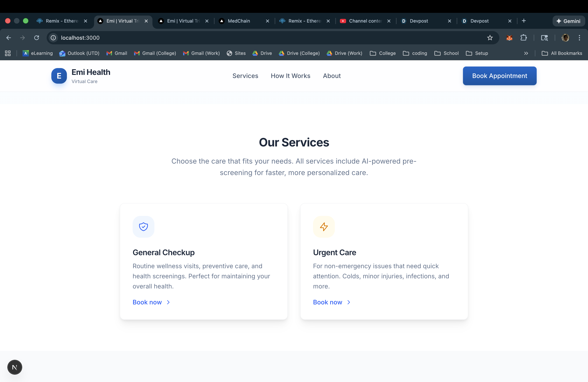Switch to the MedChain tab
Image resolution: width=588 pixels, height=382 pixels.
239,21
